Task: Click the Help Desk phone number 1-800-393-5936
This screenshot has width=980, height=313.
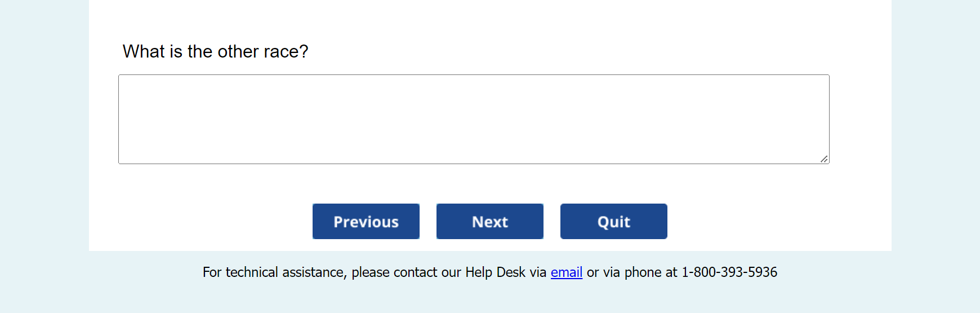Action: 729,272
